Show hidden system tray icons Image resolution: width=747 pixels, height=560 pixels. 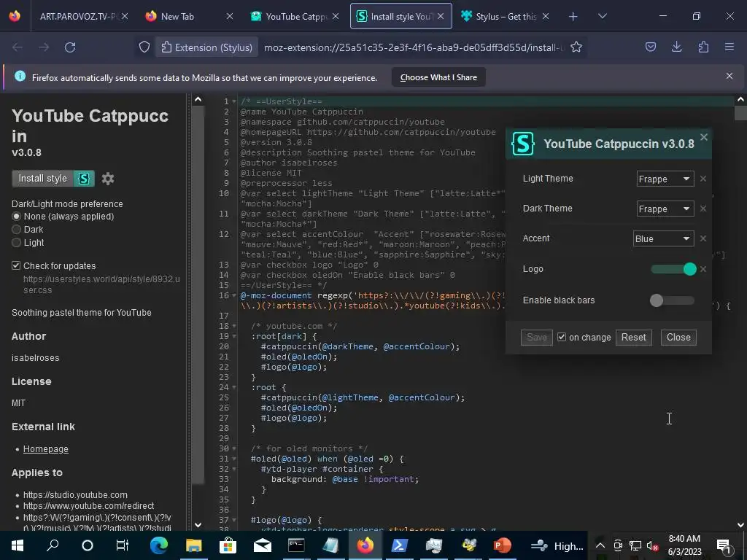point(600,545)
